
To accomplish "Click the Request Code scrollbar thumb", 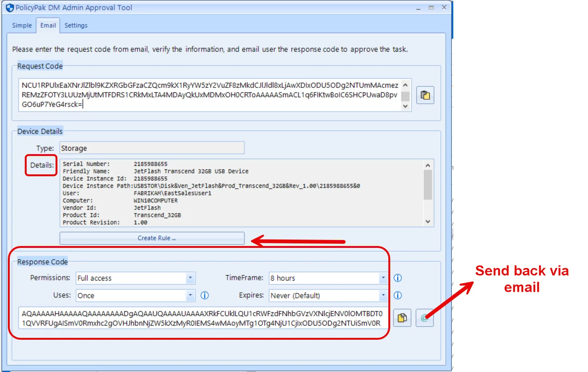I will click(x=405, y=96).
